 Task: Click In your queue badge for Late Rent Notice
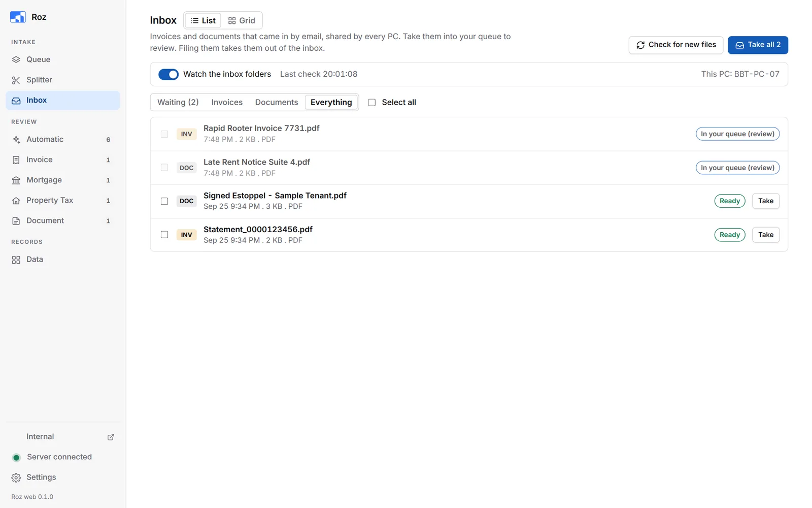[737, 168]
